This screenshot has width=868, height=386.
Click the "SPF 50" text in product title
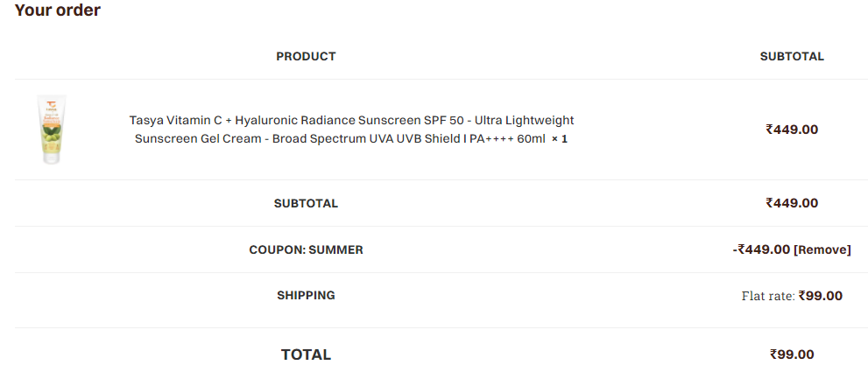click(445, 120)
